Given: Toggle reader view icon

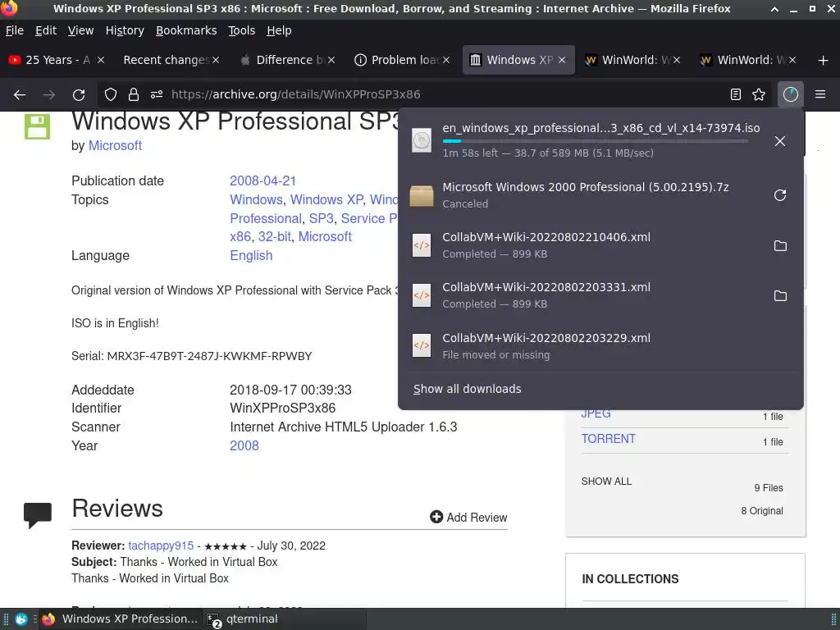Looking at the screenshot, I should click(736, 95).
